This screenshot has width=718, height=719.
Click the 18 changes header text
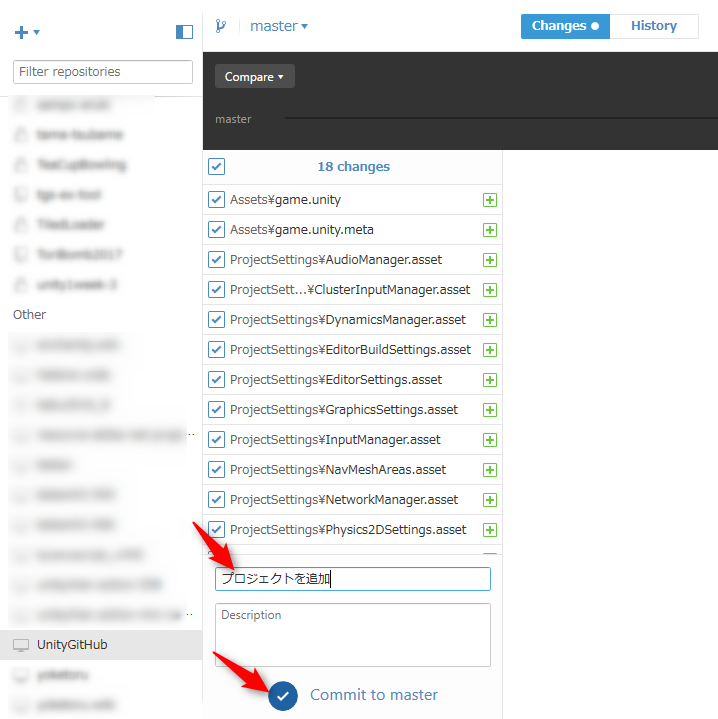pyautogui.click(x=353, y=166)
